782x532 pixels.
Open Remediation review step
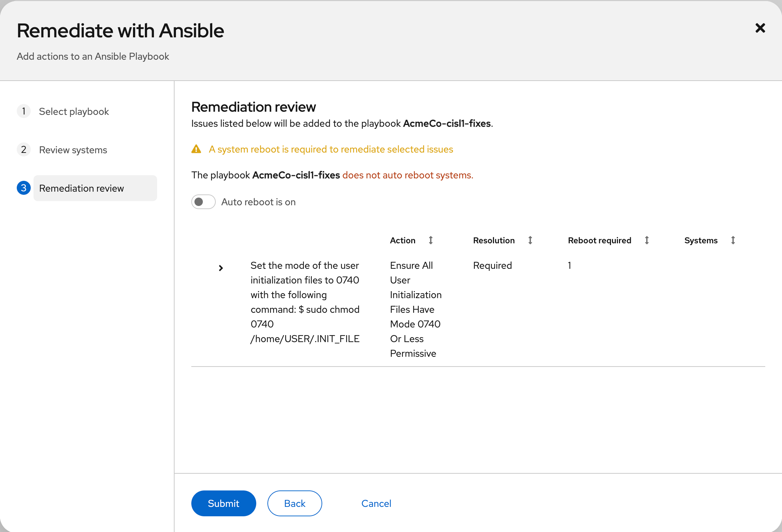click(81, 188)
